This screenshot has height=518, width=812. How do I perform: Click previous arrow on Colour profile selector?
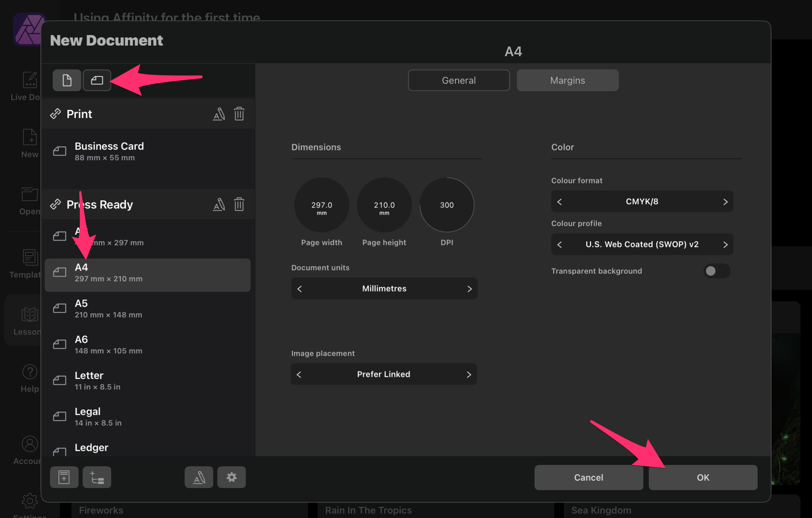[559, 245]
